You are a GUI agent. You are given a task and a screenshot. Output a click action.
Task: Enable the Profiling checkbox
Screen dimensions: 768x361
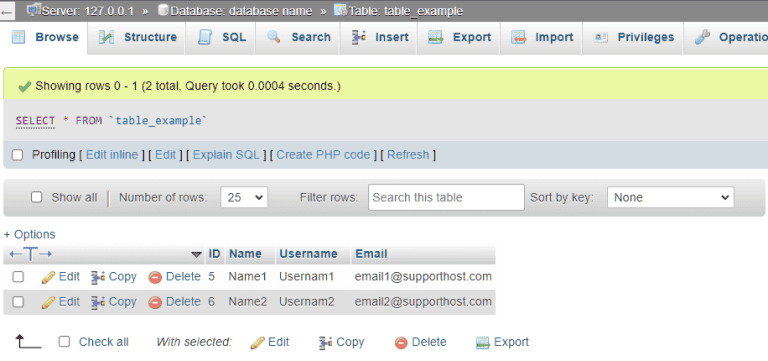pyautogui.click(x=18, y=155)
